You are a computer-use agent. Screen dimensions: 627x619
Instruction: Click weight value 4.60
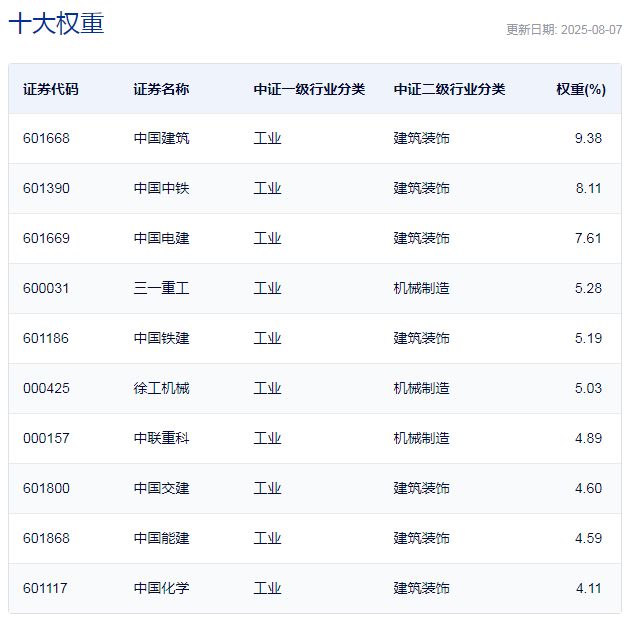point(588,488)
